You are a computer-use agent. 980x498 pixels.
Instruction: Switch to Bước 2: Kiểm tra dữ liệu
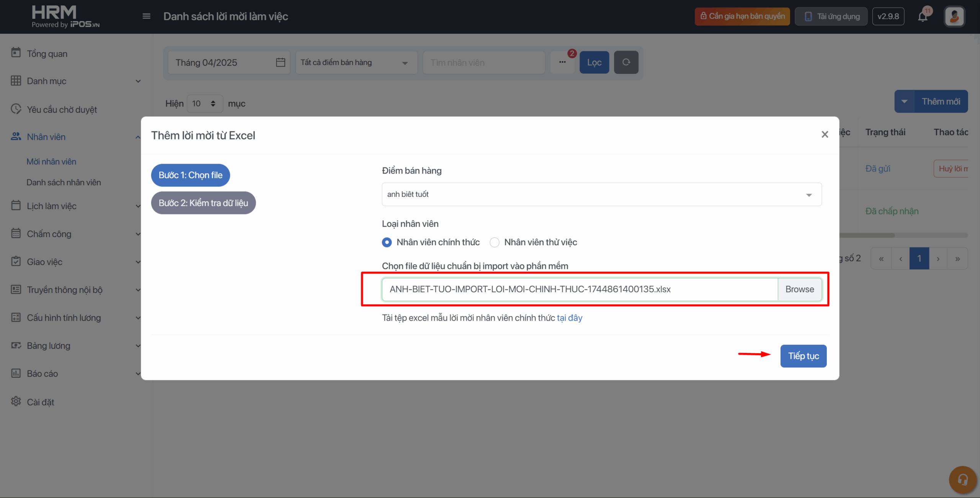coord(203,203)
